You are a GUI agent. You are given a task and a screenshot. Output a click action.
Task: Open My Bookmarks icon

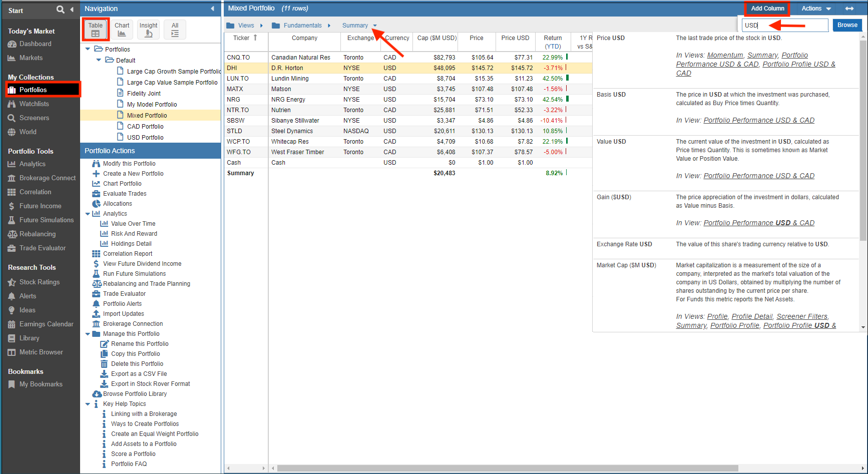pos(12,384)
